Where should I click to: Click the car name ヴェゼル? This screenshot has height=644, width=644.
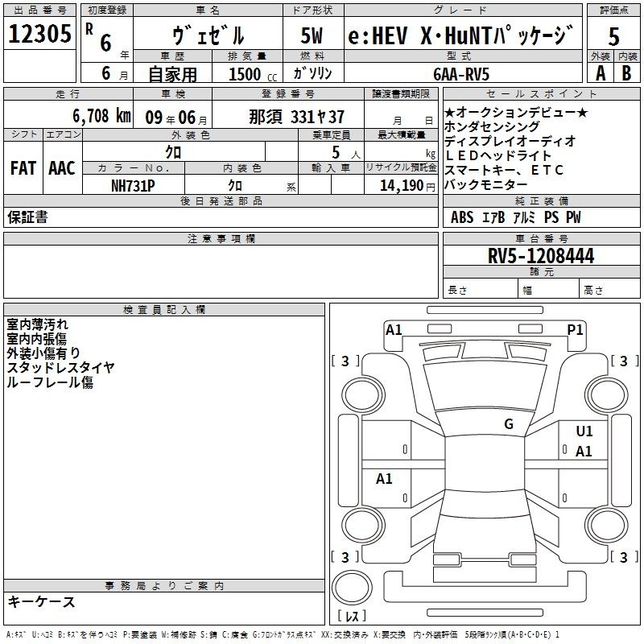208,35
